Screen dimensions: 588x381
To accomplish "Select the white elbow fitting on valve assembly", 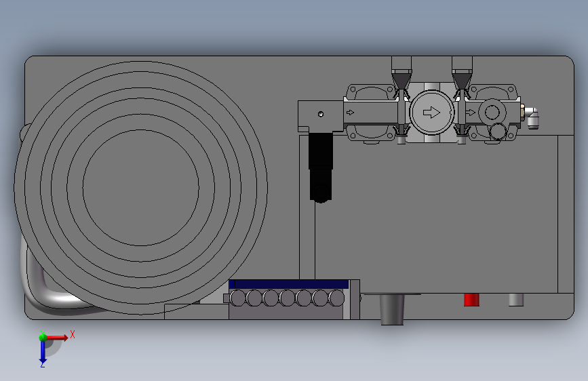I will click(x=532, y=117).
